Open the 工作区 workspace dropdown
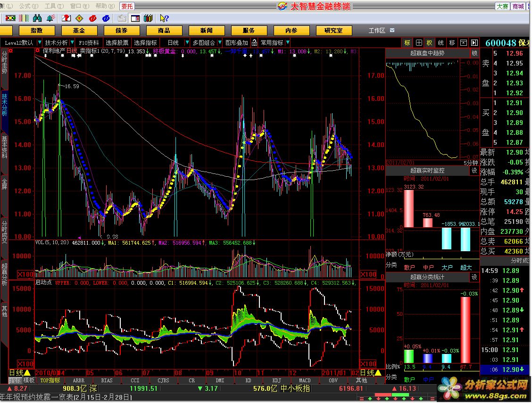The height and width of the screenshot is (403, 532). (392, 31)
